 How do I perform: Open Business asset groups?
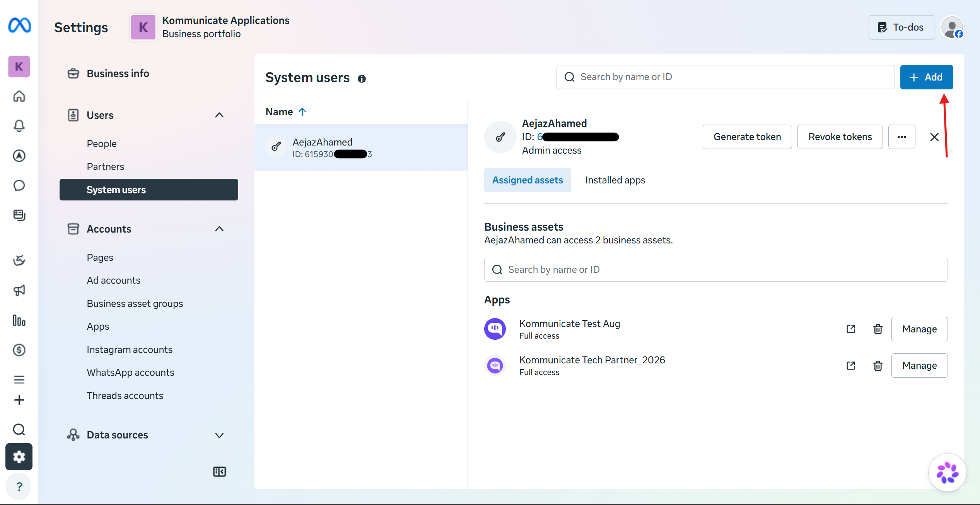[135, 303]
